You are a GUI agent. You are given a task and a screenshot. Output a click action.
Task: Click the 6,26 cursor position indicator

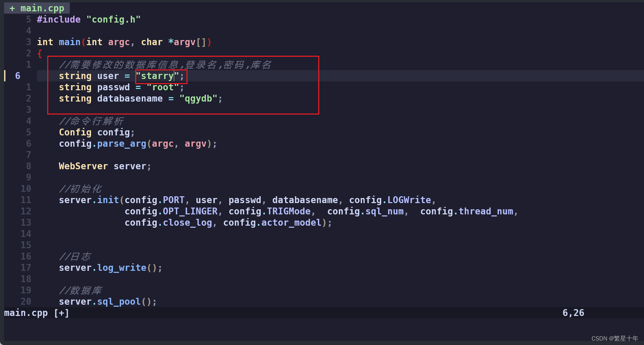point(574,312)
